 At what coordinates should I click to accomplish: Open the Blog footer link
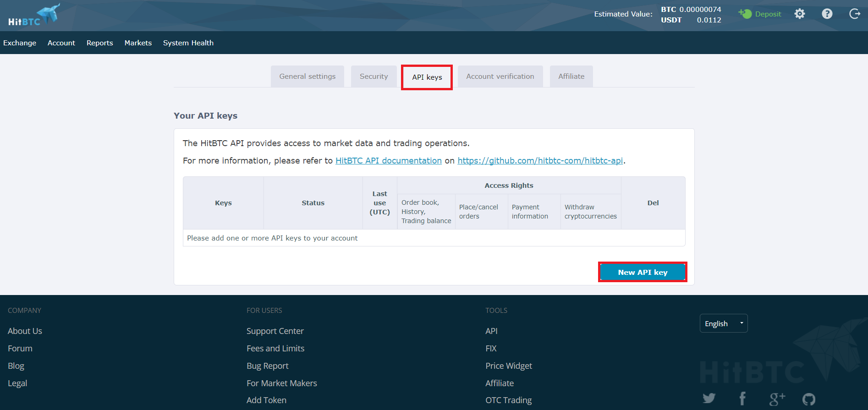16,366
